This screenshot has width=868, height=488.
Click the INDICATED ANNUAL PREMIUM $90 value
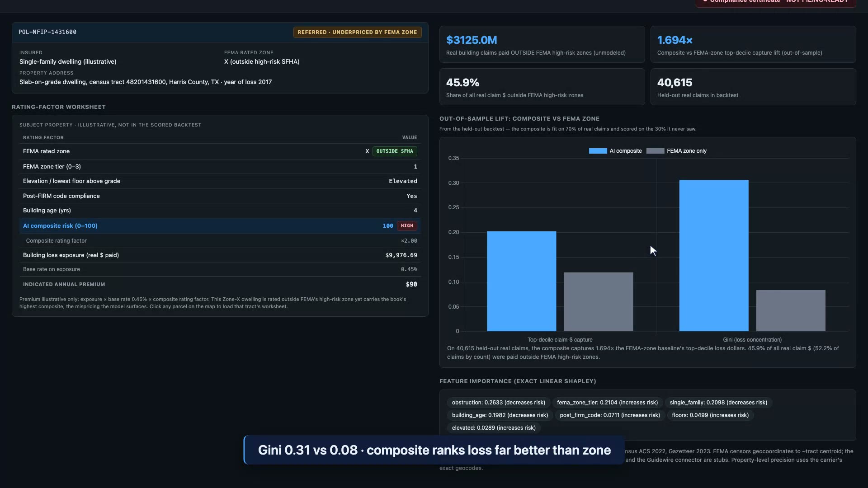[x=411, y=284]
